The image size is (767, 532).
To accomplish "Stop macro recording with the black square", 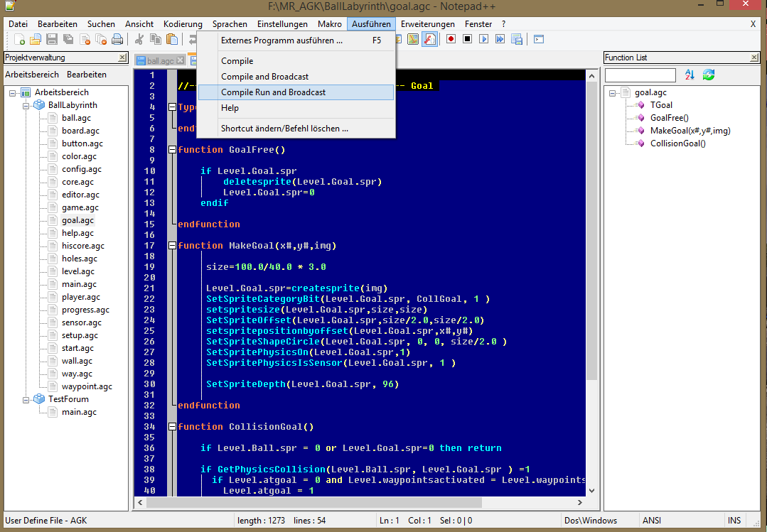I will pyautogui.click(x=467, y=38).
